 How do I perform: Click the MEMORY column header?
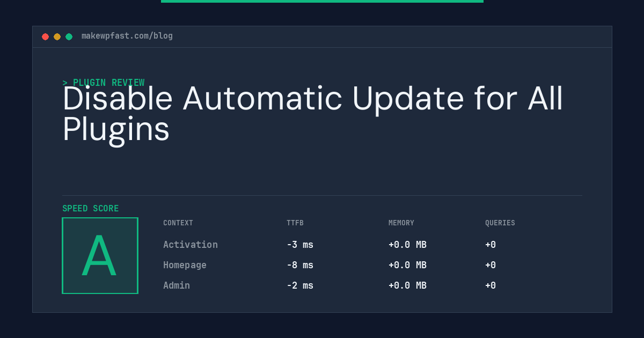tap(401, 223)
